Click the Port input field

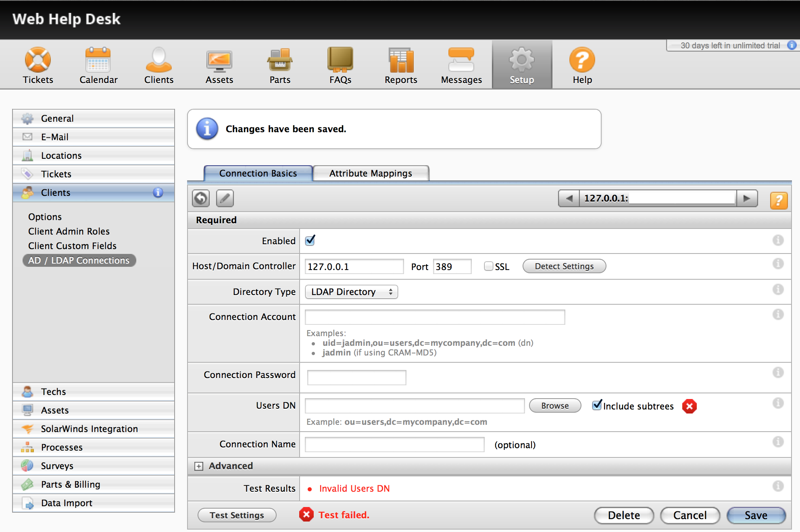click(x=452, y=266)
